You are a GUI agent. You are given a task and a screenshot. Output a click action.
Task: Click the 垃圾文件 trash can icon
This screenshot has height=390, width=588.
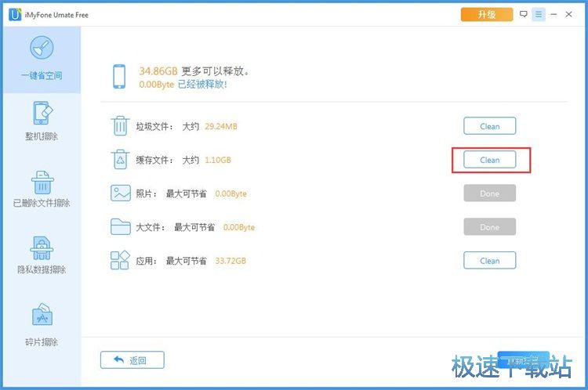(120, 126)
